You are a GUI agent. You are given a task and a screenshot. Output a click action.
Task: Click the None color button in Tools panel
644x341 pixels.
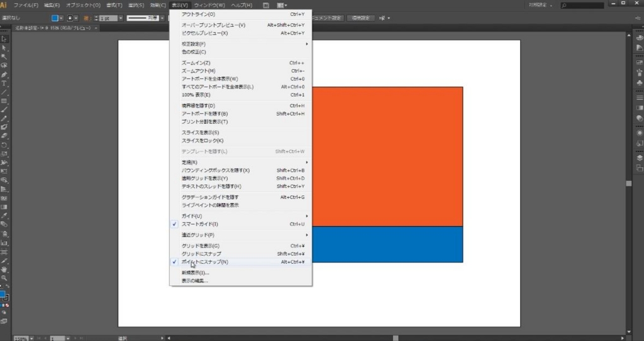pyautogui.click(x=7, y=306)
